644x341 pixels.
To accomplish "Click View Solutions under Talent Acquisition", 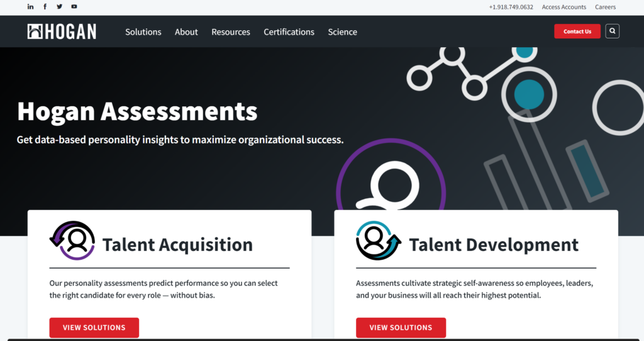I will click(94, 327).
